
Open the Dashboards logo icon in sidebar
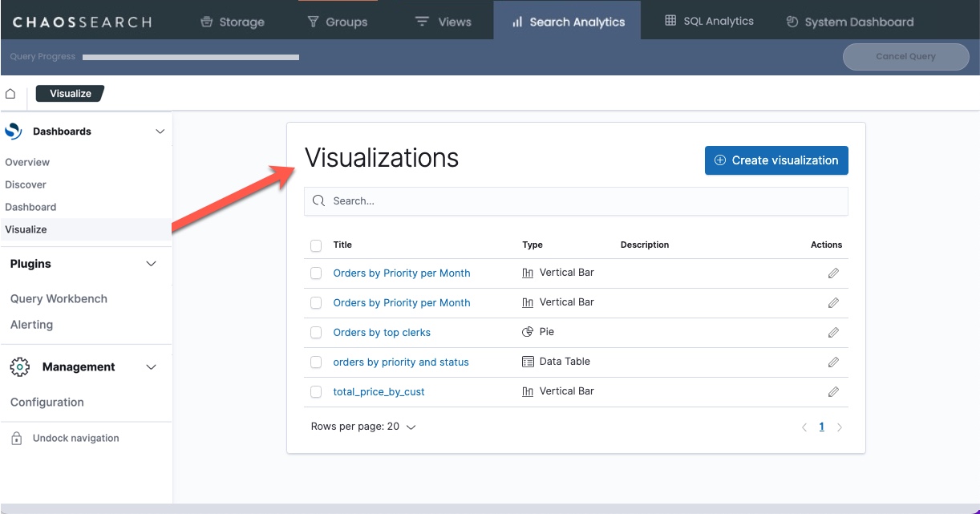[x=13, y=131]
